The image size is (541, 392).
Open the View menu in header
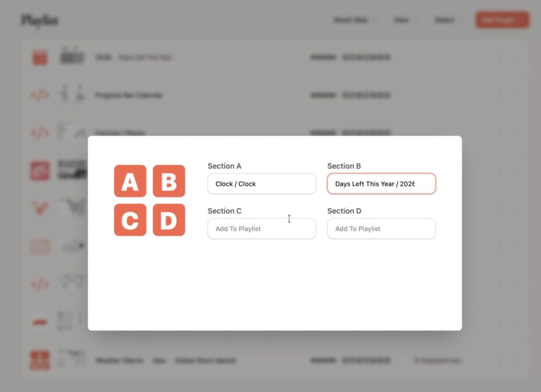tap(404, 20)
